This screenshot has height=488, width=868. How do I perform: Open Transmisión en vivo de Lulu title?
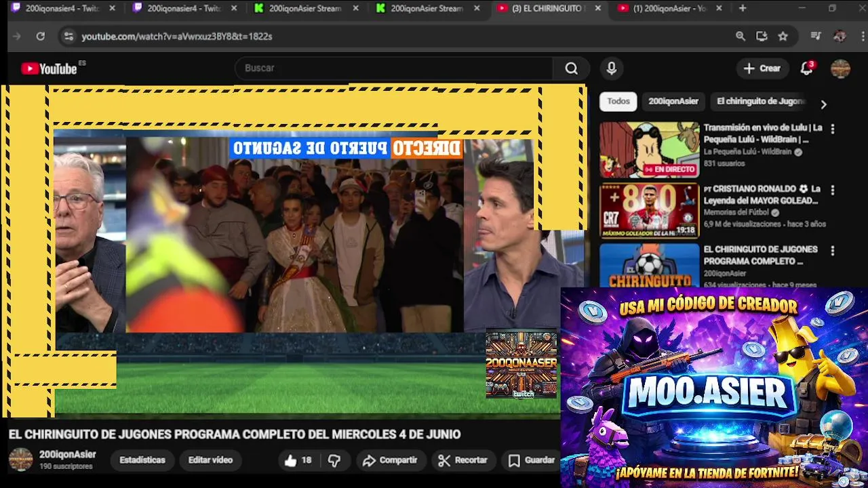coord(763,134)
